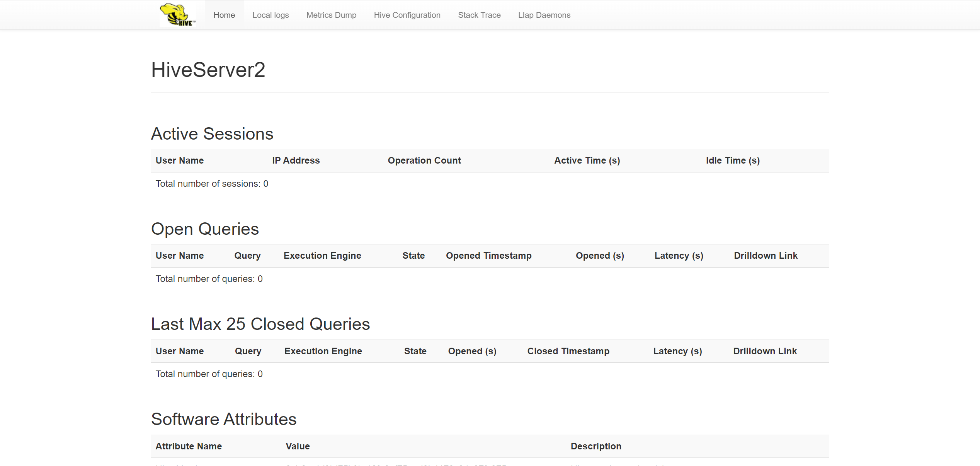Click the Active Sessions heading

[x=212, y=134]
